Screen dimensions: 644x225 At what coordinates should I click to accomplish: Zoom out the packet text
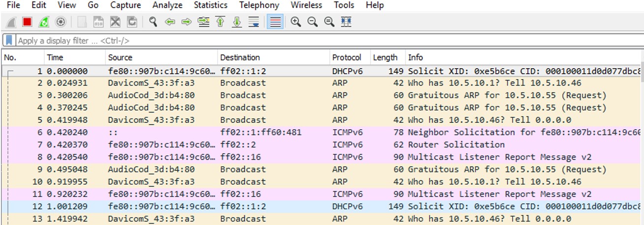[x=312, y=22]
